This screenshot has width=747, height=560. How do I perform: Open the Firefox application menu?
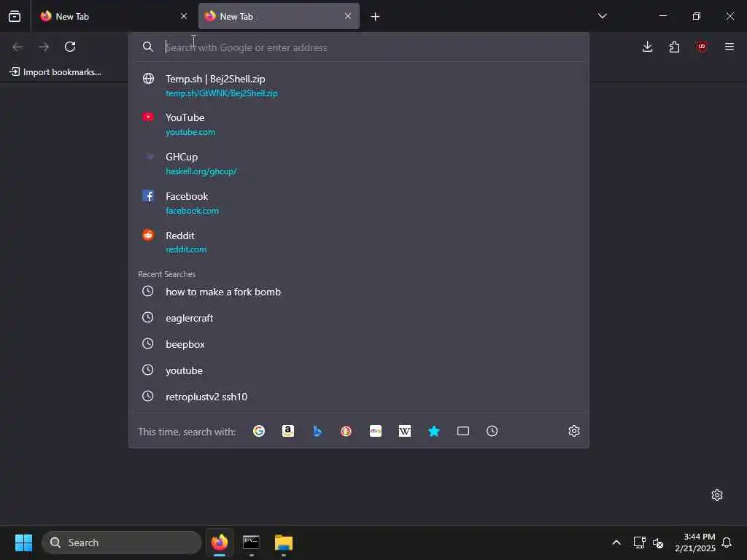point(729,47)
